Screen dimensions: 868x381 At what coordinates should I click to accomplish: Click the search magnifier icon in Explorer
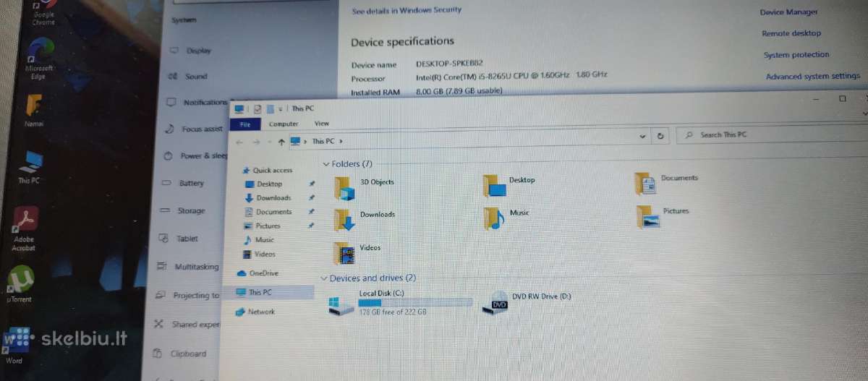tap(689, 135)
